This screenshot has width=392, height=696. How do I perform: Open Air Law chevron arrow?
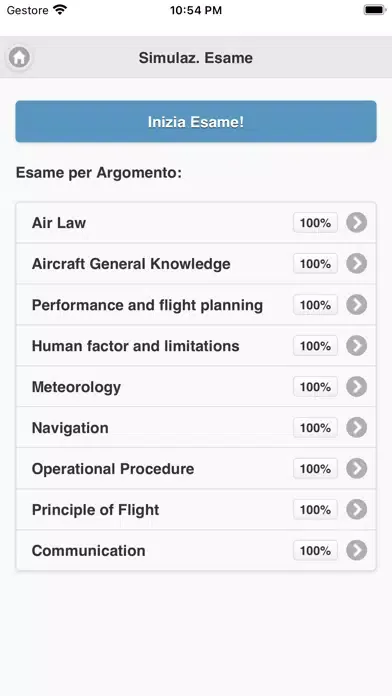click(x=356, y=223)
